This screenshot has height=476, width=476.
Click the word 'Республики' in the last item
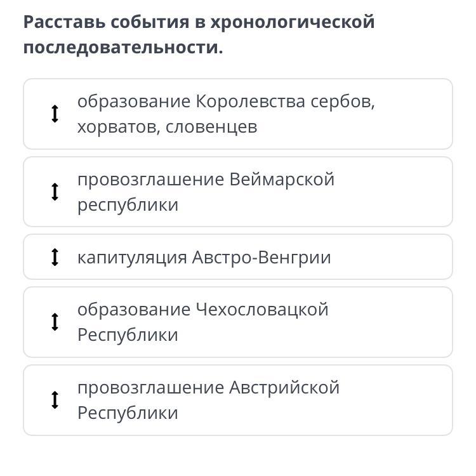pos(128,413)
